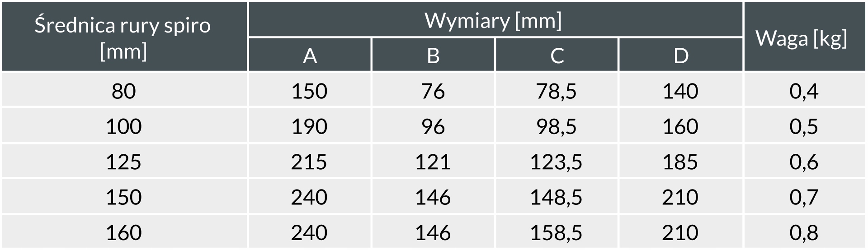Viewport: 868px width, 250px height.
Task: Select the C value 158,5
Action: tap(557, 233)
